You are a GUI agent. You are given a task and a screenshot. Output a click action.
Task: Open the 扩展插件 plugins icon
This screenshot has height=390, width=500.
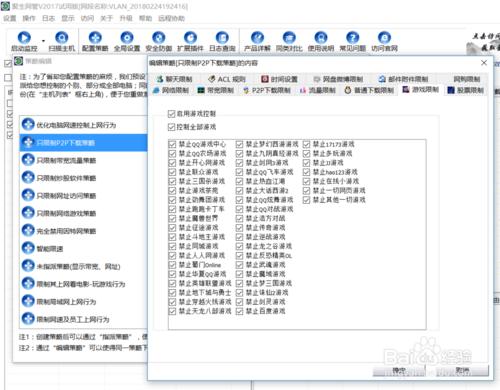tap(190, 37)
